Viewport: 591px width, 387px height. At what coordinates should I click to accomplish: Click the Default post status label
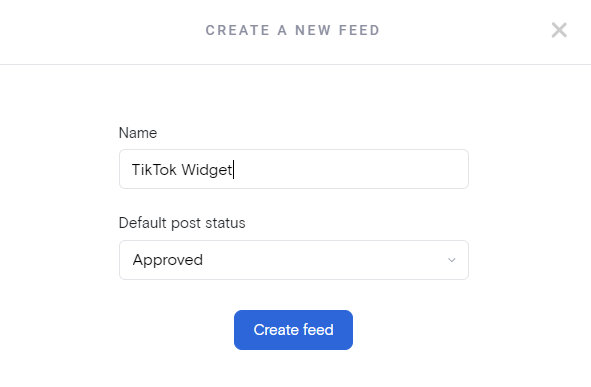182,223
